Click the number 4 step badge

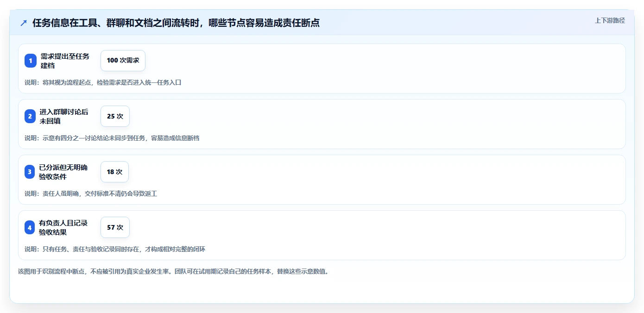click(30, 227)
